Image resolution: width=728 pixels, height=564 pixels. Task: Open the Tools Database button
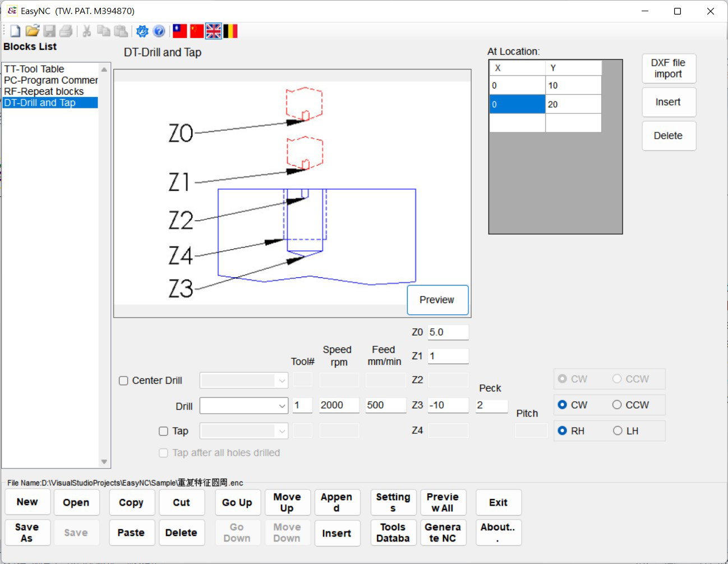[x=393, y=533]
